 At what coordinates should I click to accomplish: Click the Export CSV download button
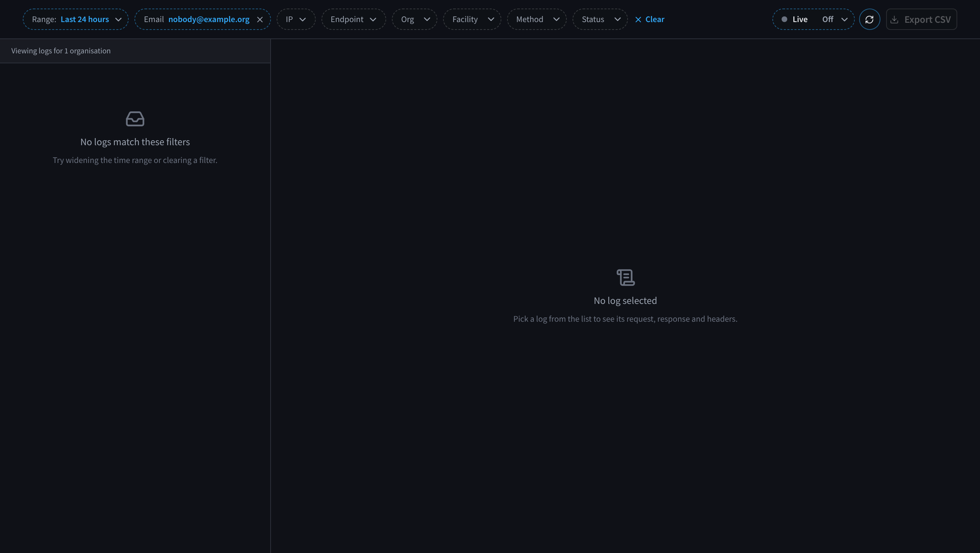pyautogui.click(x=921, y=20)
